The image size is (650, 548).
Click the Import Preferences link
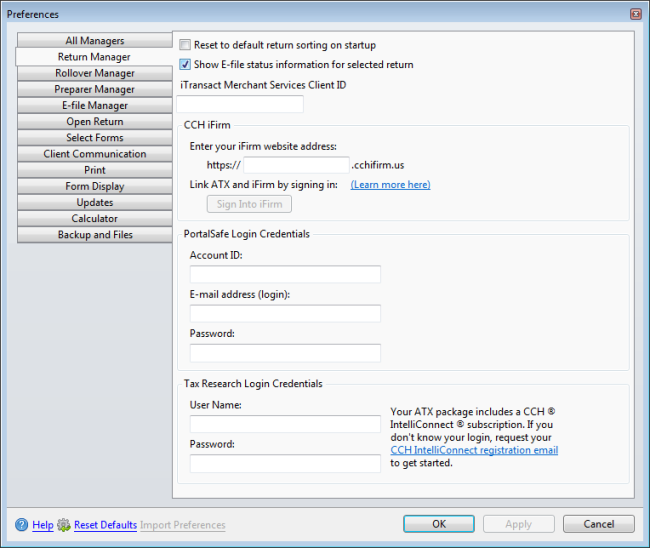tap(183, 525)
